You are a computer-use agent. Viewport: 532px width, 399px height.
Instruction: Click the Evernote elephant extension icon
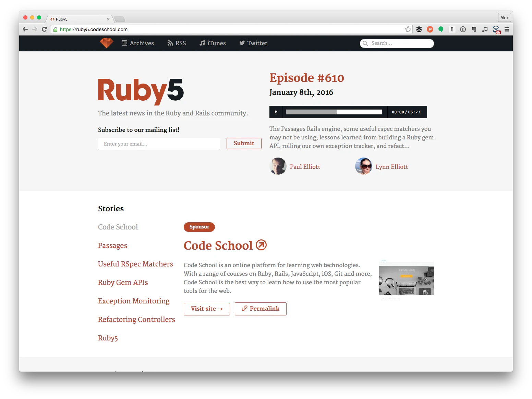[474, 29]
